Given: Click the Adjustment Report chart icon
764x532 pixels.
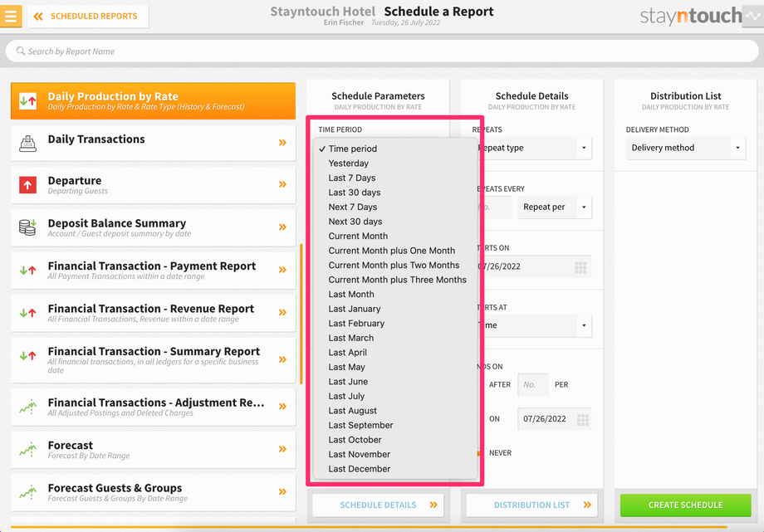Looking at the screenshot, I should pyautogui.click(x=27, y=407).
